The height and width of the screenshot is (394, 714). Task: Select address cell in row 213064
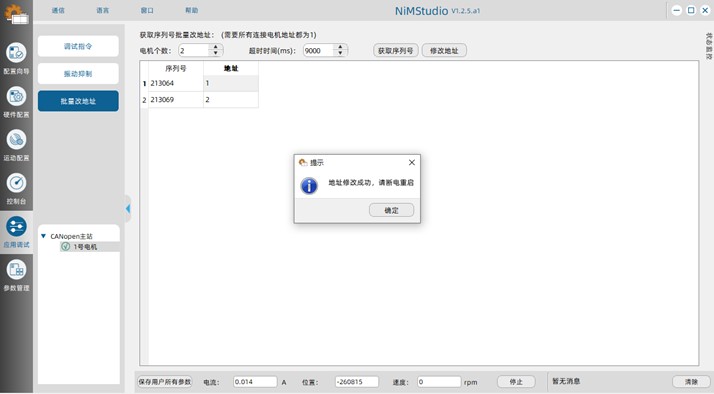[x=231, y=83]
